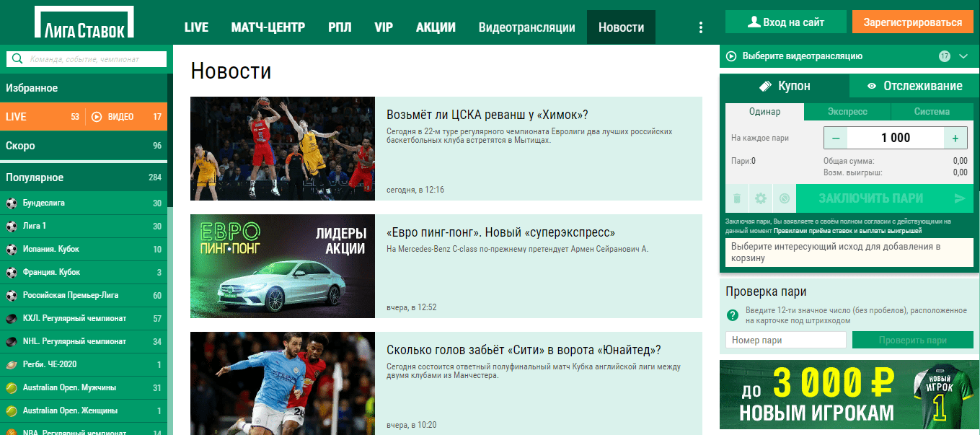Expand the Избранное section
The width and height of the screenshot is (980, 435).
click(84, 88)
